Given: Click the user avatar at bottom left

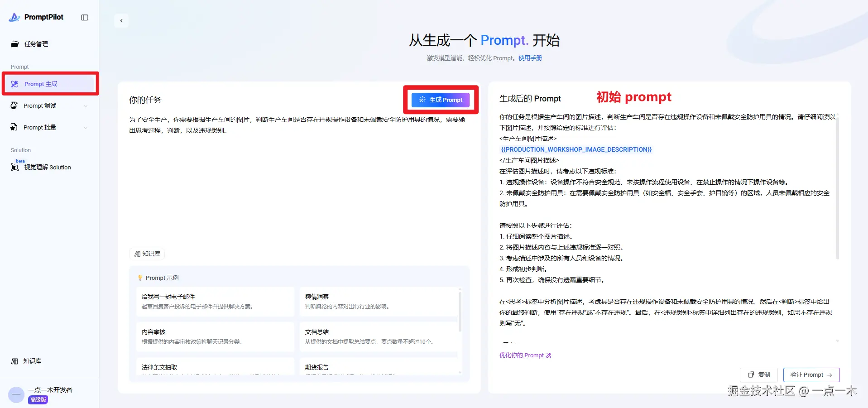Looking at the screenshot, I should coord(16,394).
